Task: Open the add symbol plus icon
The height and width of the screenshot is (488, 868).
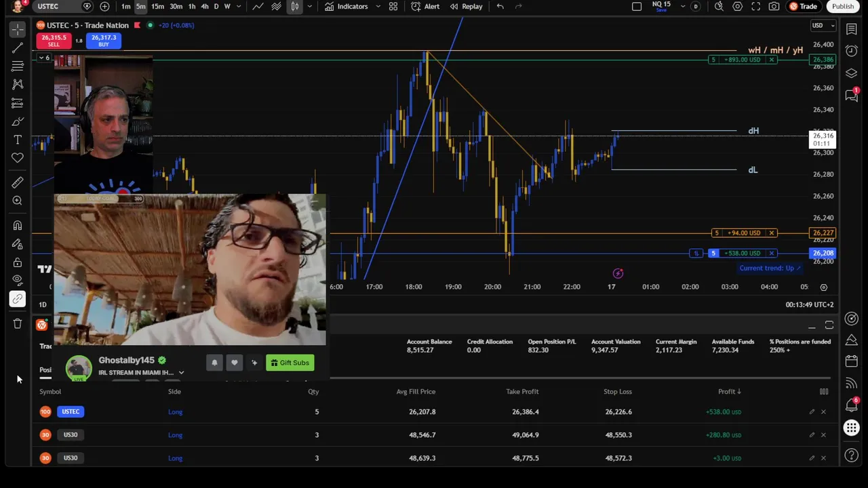Action: click(x=104, y=6)
